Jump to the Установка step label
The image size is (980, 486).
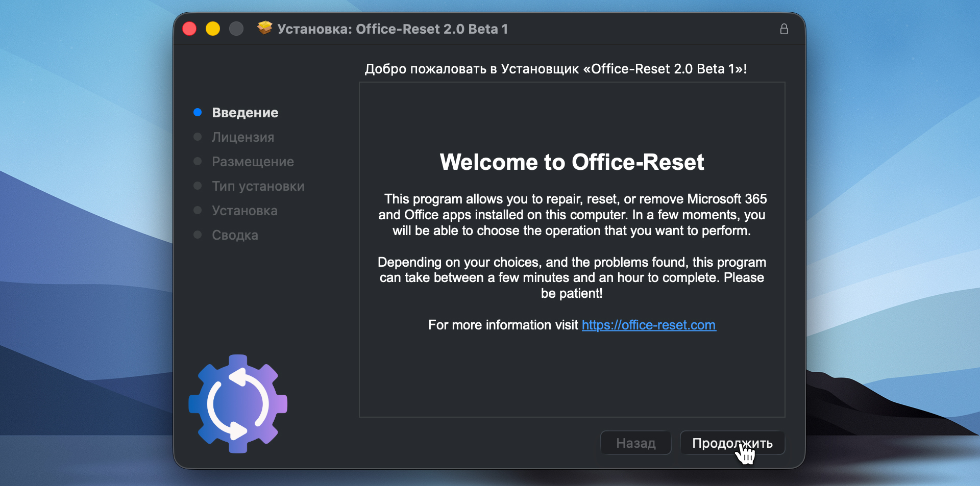pos(244,211)
